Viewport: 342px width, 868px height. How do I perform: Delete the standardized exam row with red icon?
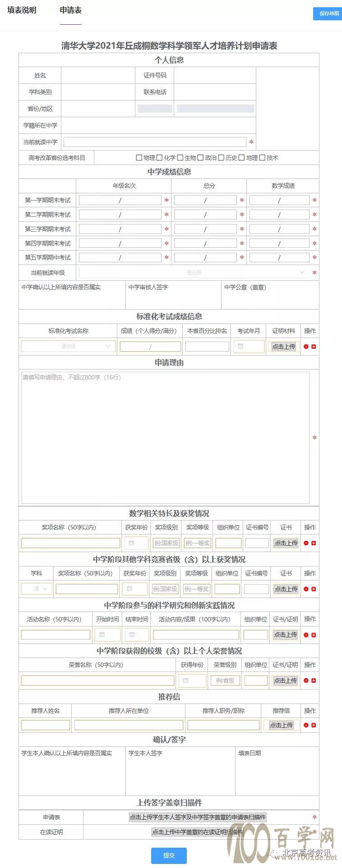[x=306, y=347]
